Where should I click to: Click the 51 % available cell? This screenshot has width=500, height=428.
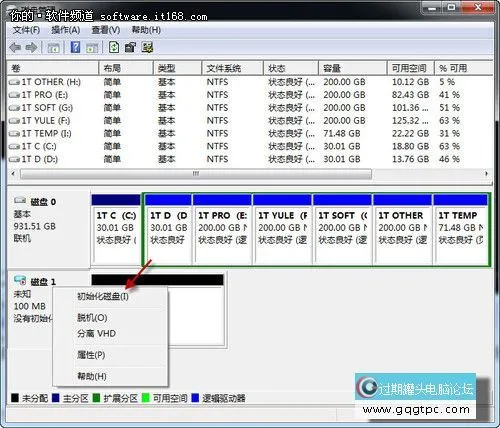click(449, 108)
